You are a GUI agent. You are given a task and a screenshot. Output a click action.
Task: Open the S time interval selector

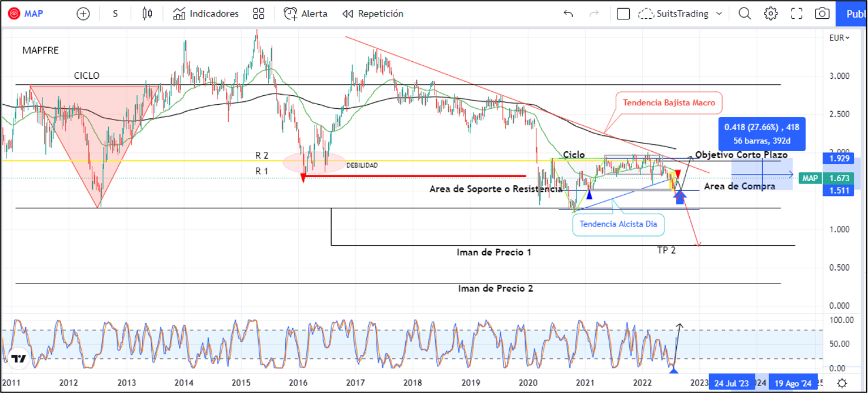(115, 14)
